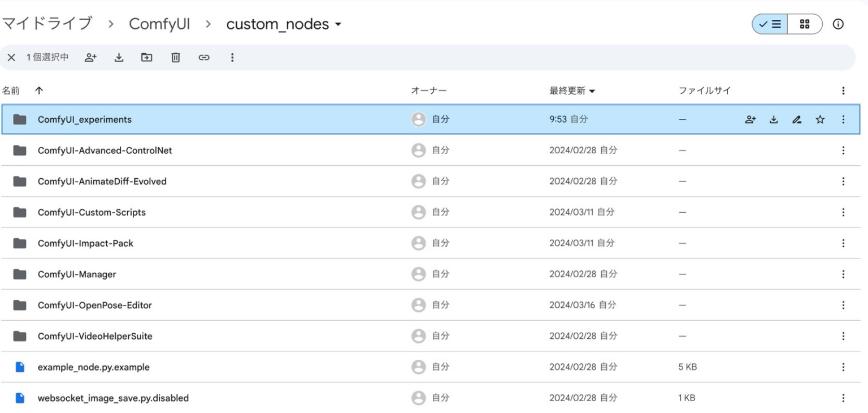Delete the selected folder using the trash icon
The height and width of the screenshot is (413, 868).
click(x=175, y=57)
